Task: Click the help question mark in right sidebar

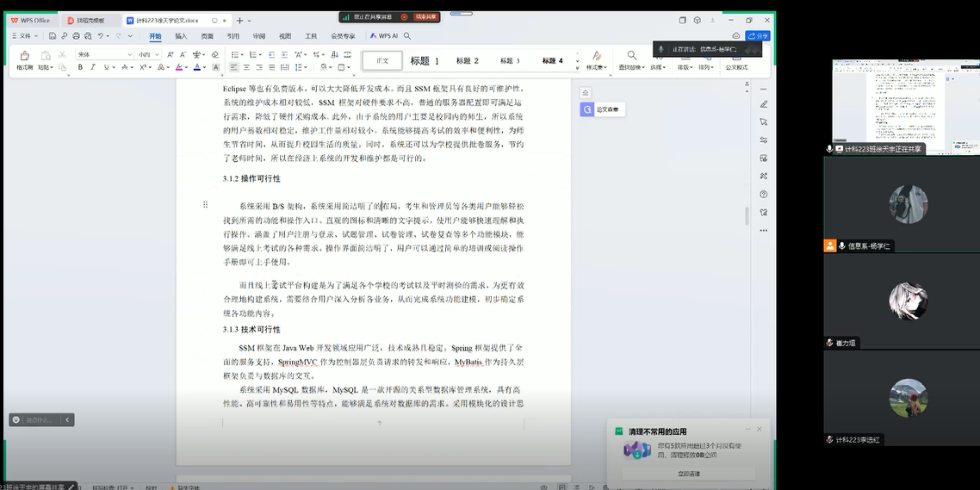Action: [764, 195]
